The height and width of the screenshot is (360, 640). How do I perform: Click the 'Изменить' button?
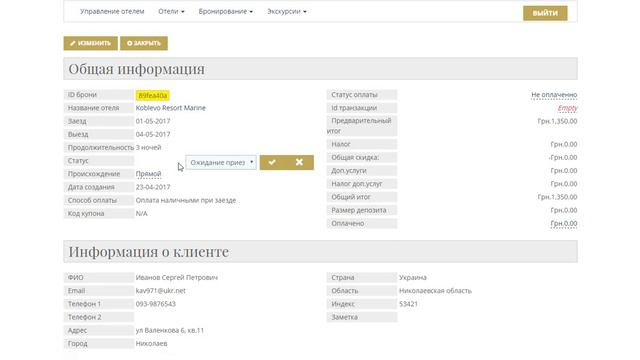tap(91, 43)
